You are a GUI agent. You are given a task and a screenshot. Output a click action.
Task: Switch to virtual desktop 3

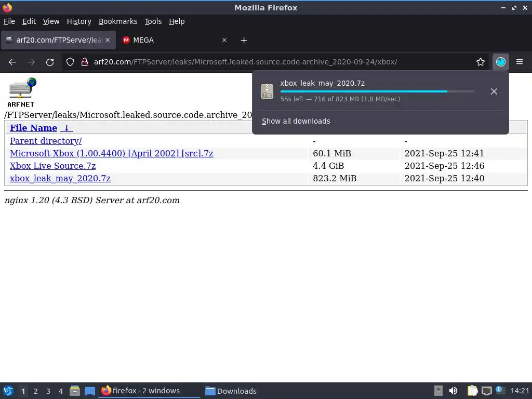(48, 391)
